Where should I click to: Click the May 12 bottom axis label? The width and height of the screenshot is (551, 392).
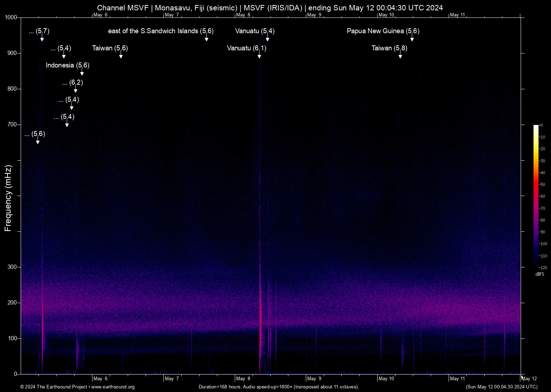click(x=529, y=379)
